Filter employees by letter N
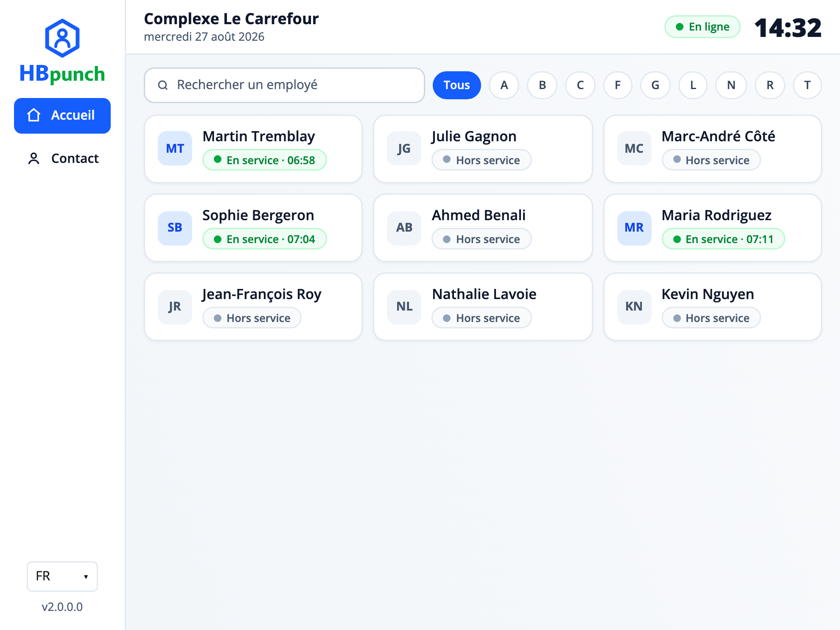 point(731,85)
